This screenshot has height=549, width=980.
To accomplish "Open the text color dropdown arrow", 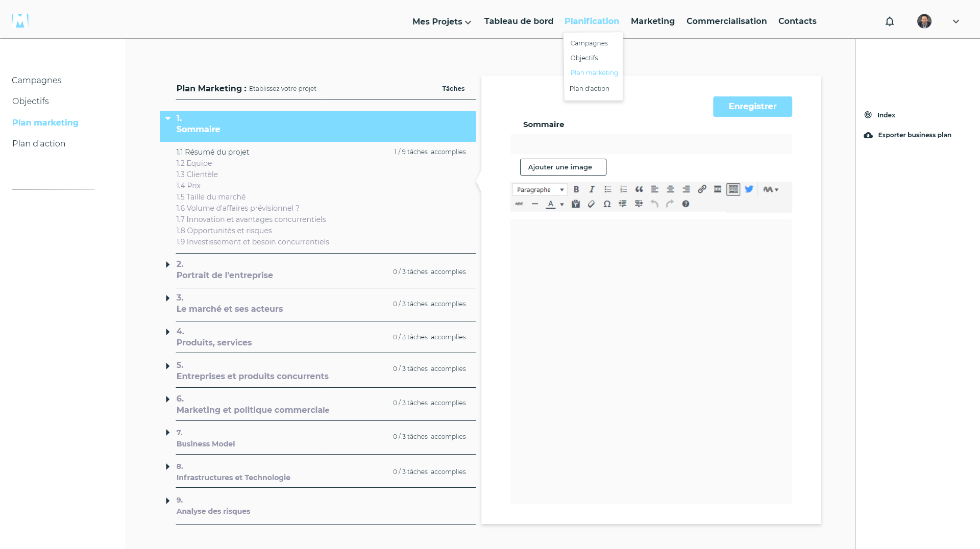I will (x=561, y=204).
